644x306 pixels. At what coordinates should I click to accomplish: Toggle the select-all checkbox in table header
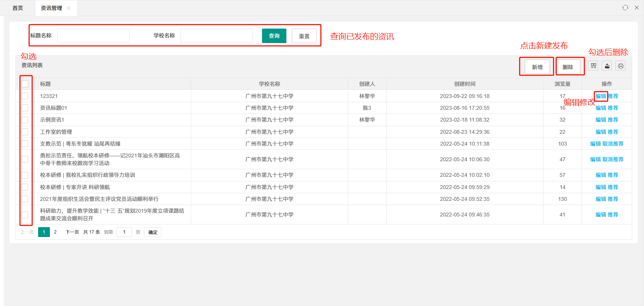pos(25,84)
